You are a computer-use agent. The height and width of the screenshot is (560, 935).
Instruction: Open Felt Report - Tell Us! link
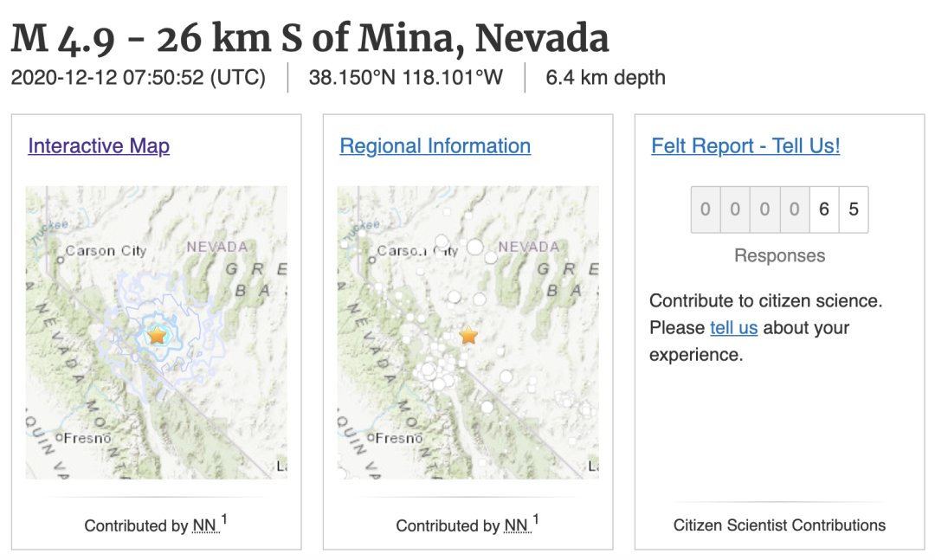pyautogui.click(x=745, y=145)
